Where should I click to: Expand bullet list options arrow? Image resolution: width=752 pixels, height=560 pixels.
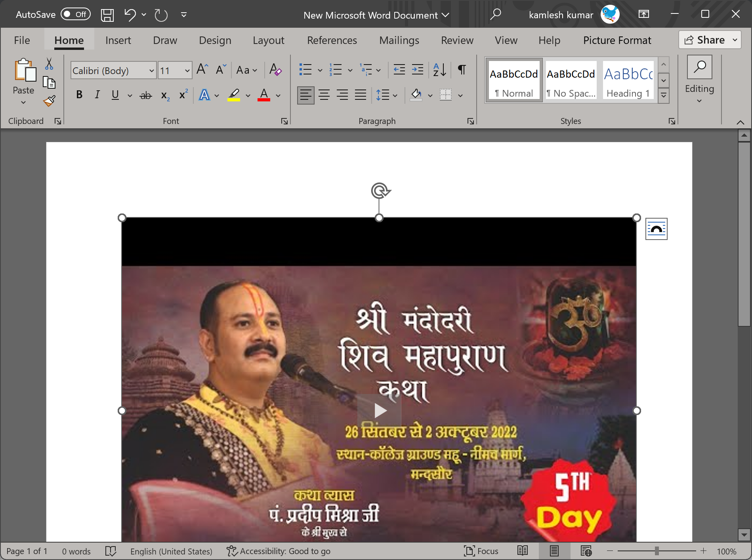(320, 70)
